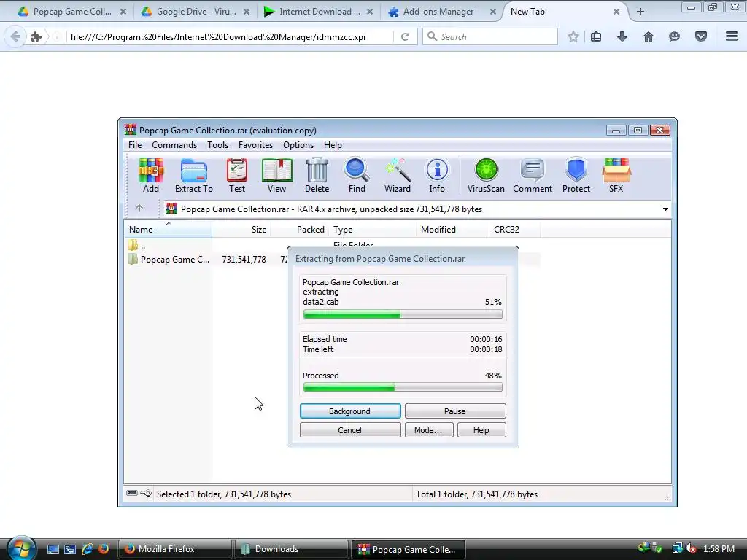Click Show Desktop quick launch icon

[53, 549]
